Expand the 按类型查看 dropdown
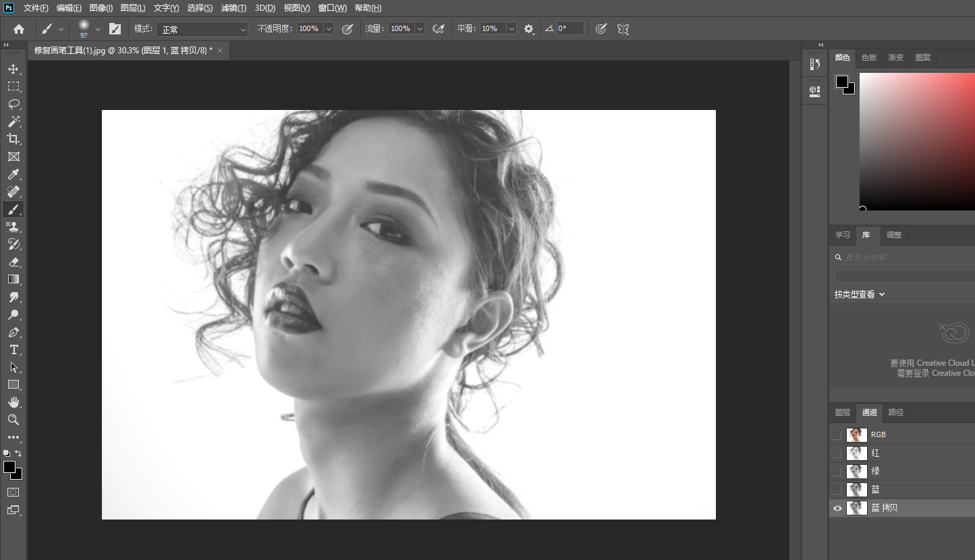Viewport: 975px width, 560px height. click(x=860, y=294)
